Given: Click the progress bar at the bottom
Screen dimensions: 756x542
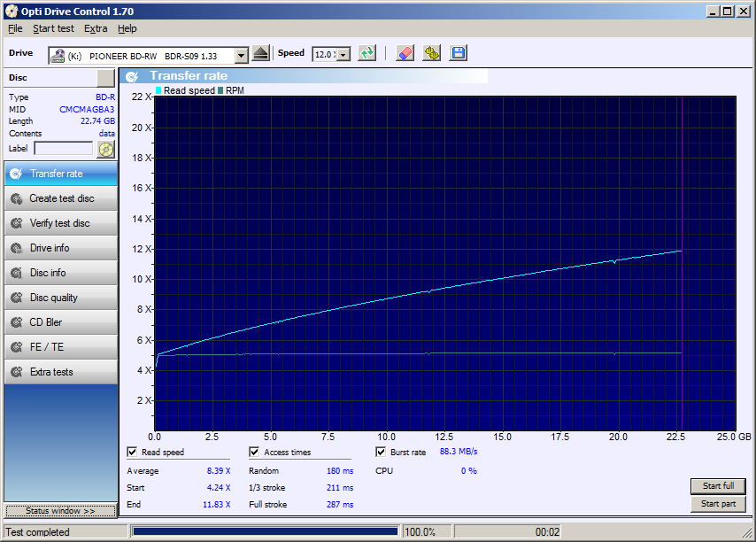Looking at the screenshot, I should tap(266, 531).
